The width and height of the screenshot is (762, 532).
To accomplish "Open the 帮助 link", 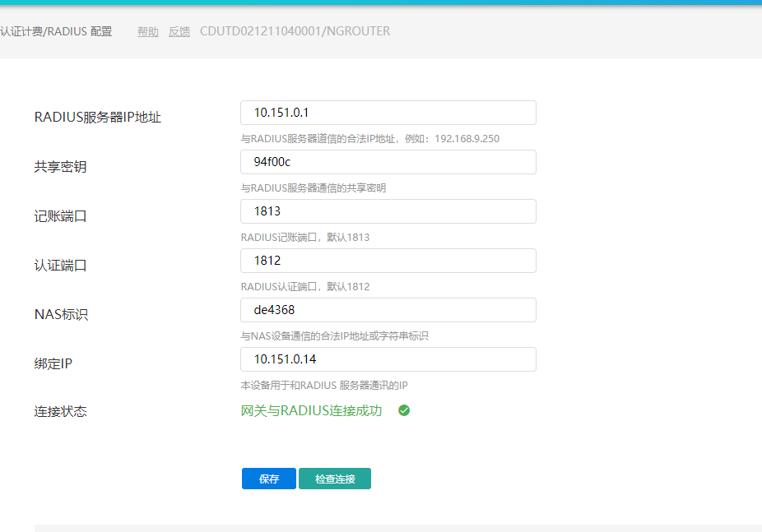I will tap(148, 31).
